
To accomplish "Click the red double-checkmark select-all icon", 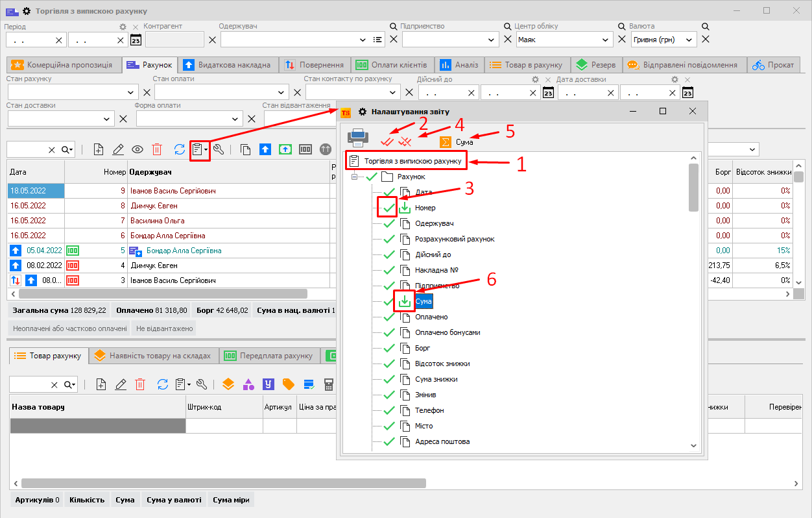I will pos(387,141).
